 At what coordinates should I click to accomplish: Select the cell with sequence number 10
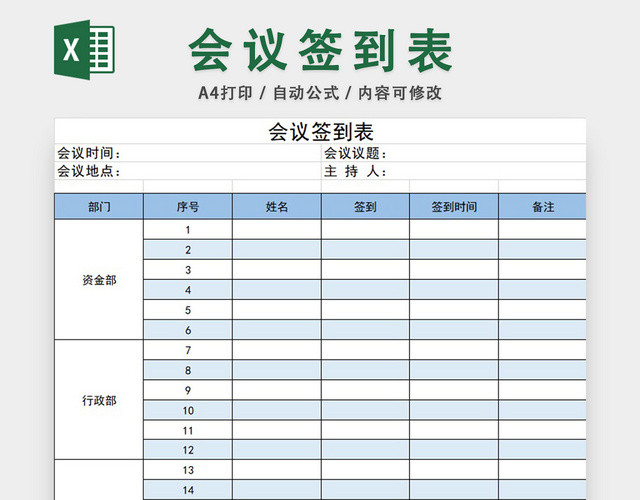pos(188,410)
